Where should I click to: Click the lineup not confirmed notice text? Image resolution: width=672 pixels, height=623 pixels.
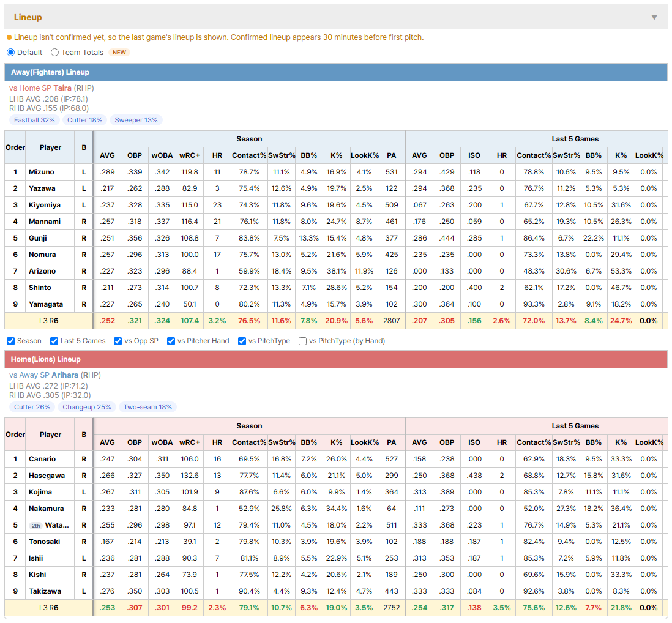[218, 37]
